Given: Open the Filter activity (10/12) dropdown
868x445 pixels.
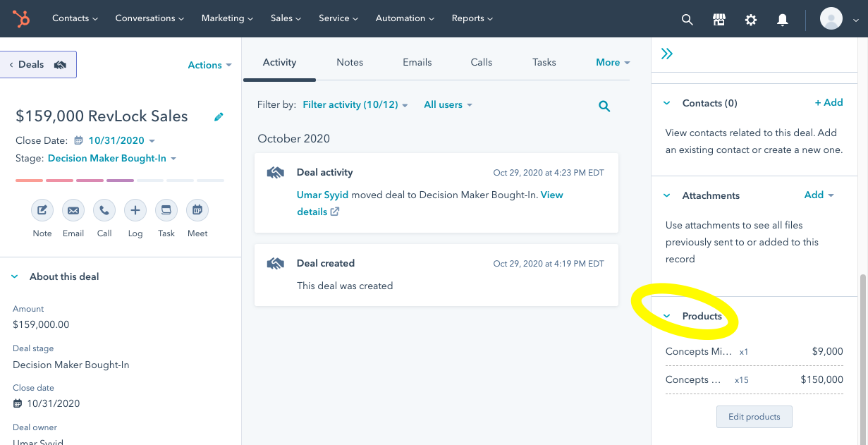Looking at the screenshot, I should (x=355, y=104).
